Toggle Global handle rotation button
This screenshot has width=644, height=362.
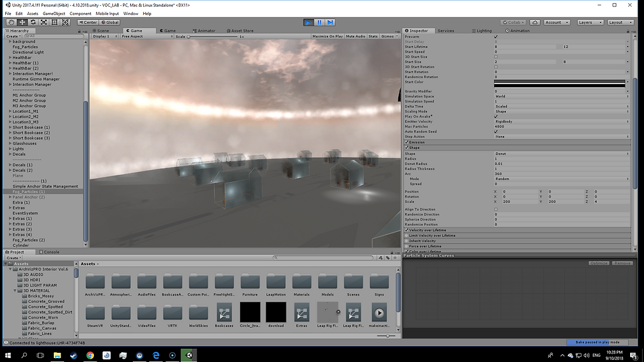click(x=110, y=22)
